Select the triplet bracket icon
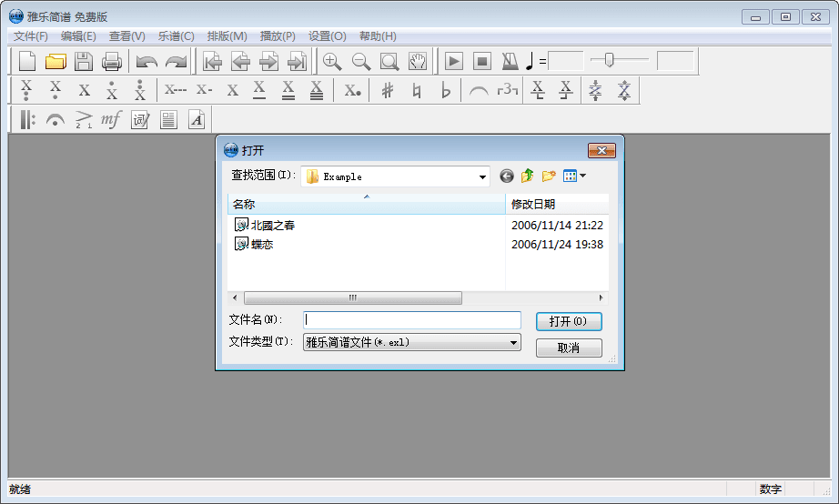Screen dimensions: 839x504 (x=507, y=90)
